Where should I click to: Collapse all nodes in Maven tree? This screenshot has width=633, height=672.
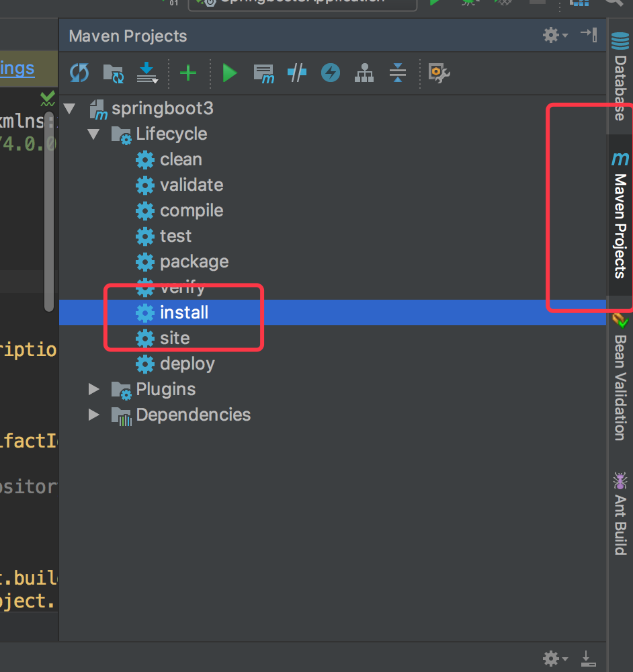pyautogui.click(x=398, y=73)
